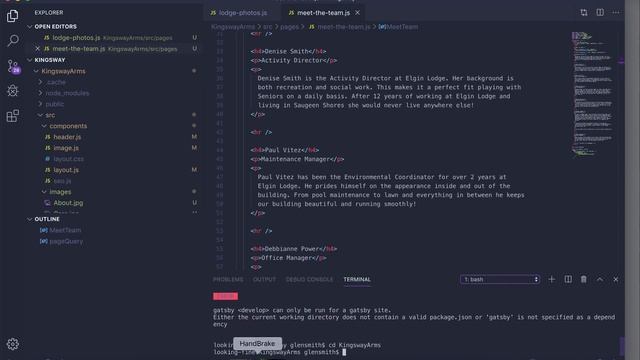Open header.js in the file tree
Viewport: 640px width, 360px height.
(67, 137)
